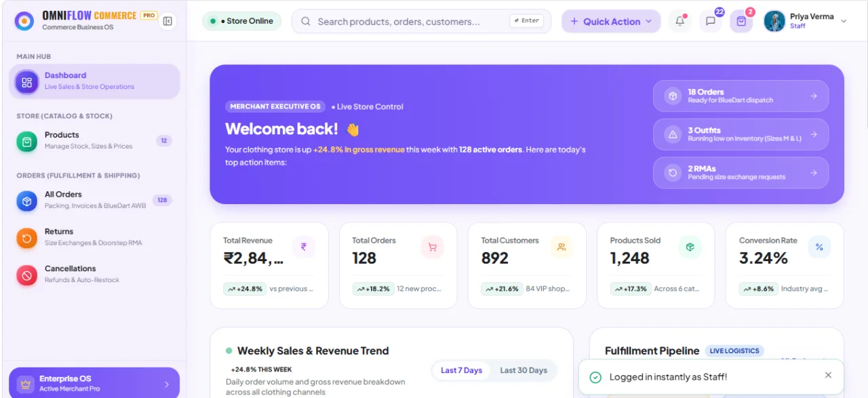This screenshot has height=398, width=868.
Task: Click the +8.6% conversion trend badge
Action: coord(757,289)
